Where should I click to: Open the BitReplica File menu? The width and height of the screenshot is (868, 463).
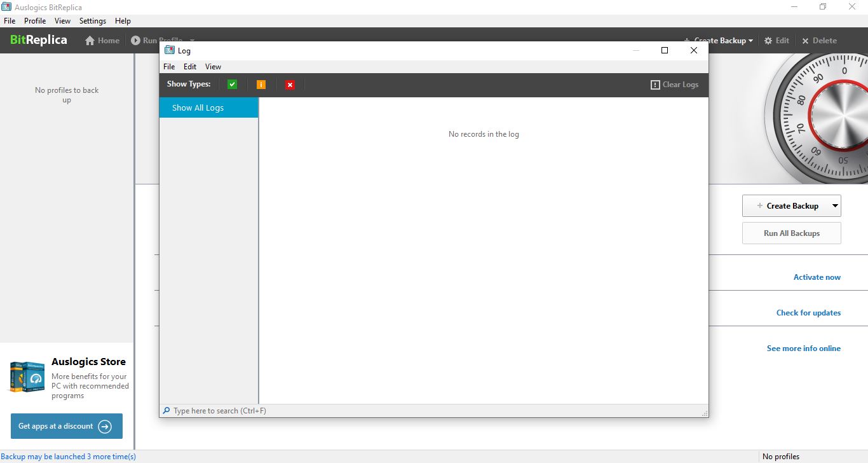coord(10,21)
